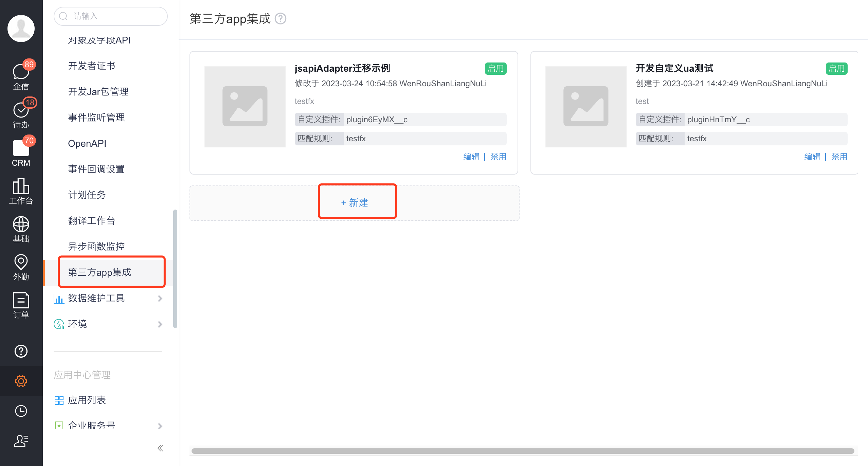
Task: Open 开发Jar包管理 menu item
Action: click(98, 92)
